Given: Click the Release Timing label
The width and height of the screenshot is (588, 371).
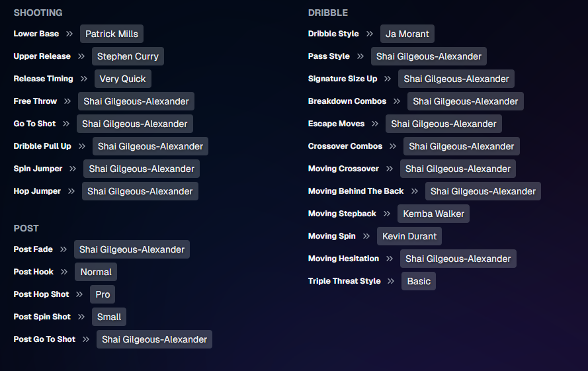Looking at the screenshot, I should coord(44,79).
